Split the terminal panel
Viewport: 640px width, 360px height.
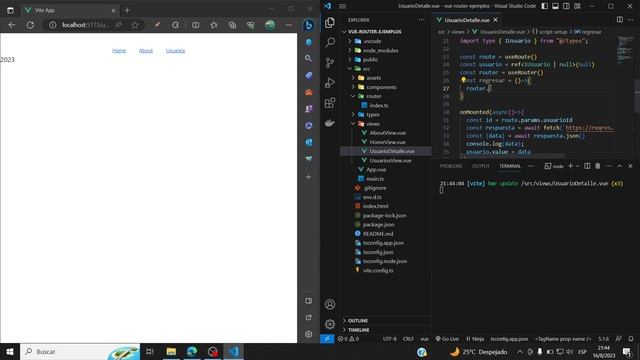click(x=587, y=166)
